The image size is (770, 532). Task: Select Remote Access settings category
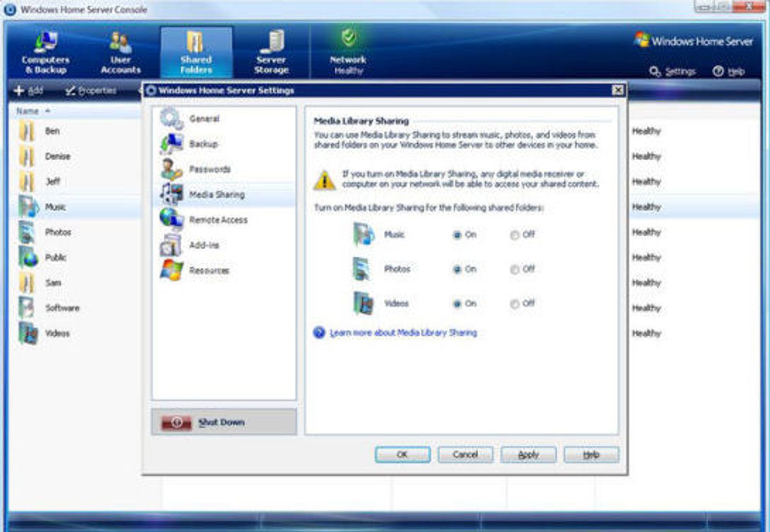pos(224,220)
